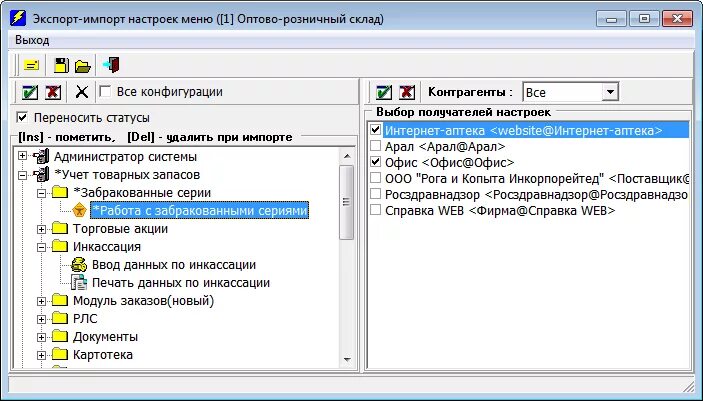Click the Ввод данных по инкассации icon
The image size is (703, 401).
(79, 265)
